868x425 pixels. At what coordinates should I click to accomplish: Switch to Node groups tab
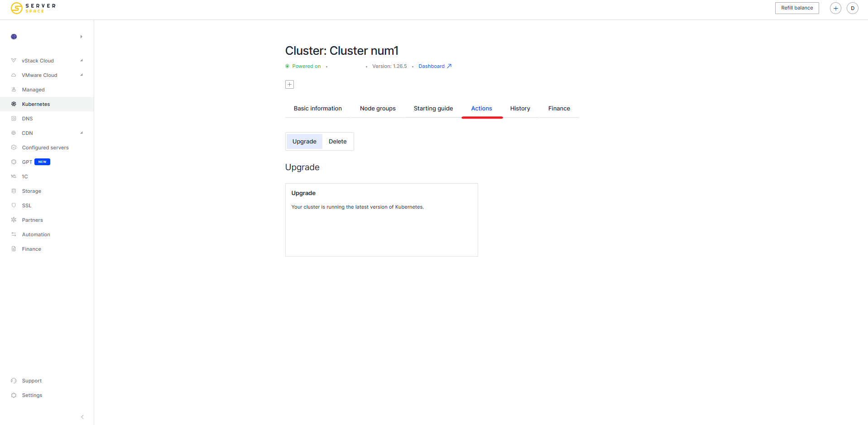click(x=378, y=109)
